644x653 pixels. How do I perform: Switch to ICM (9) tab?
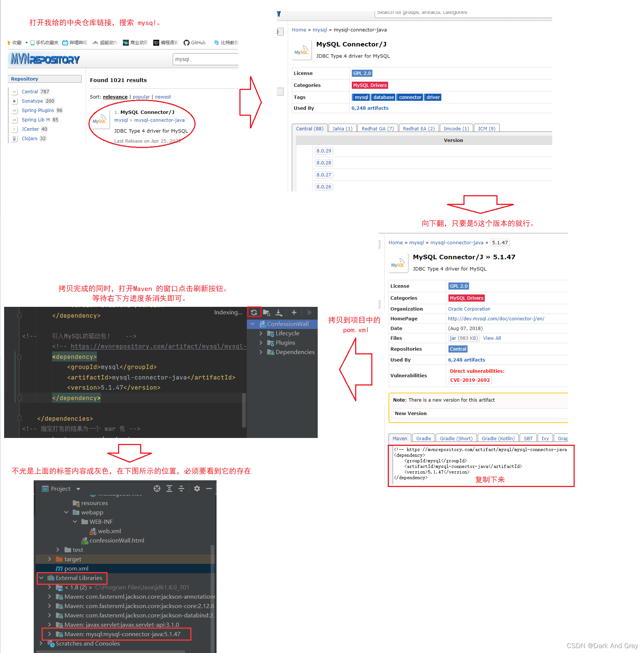[487, 128]
